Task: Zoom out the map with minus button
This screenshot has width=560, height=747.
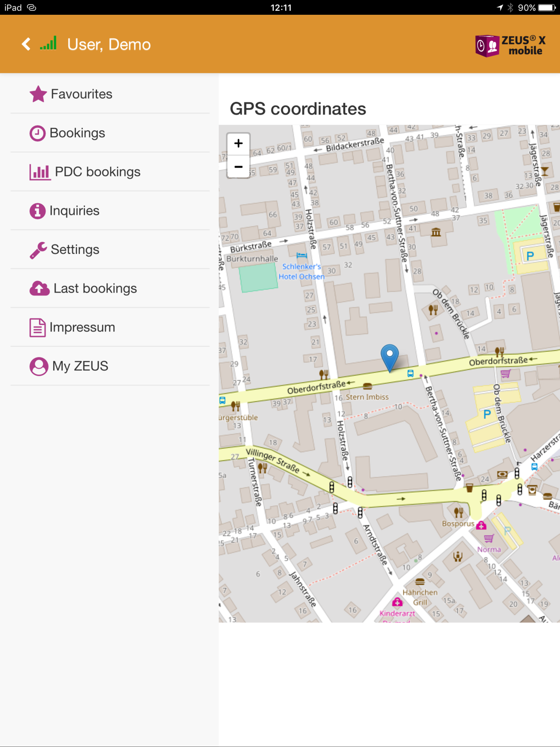Action: [x=238, y=167]
